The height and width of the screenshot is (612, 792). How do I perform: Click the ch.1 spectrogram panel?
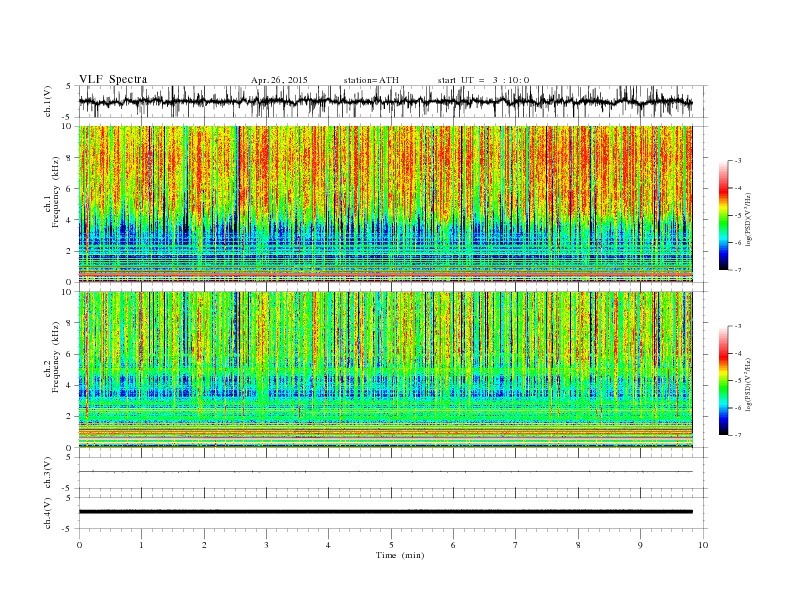tap(385, 204)
